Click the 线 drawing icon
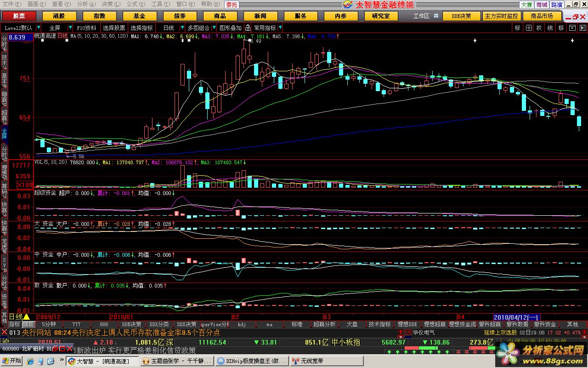 (550, 28)
